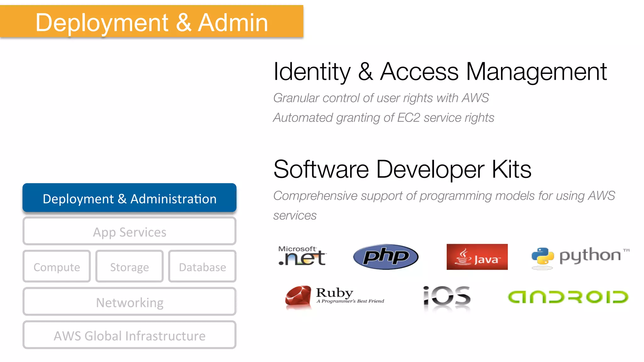The image size is (644, 362).
Task: Select the Networking box
Action: coord(129,302)
